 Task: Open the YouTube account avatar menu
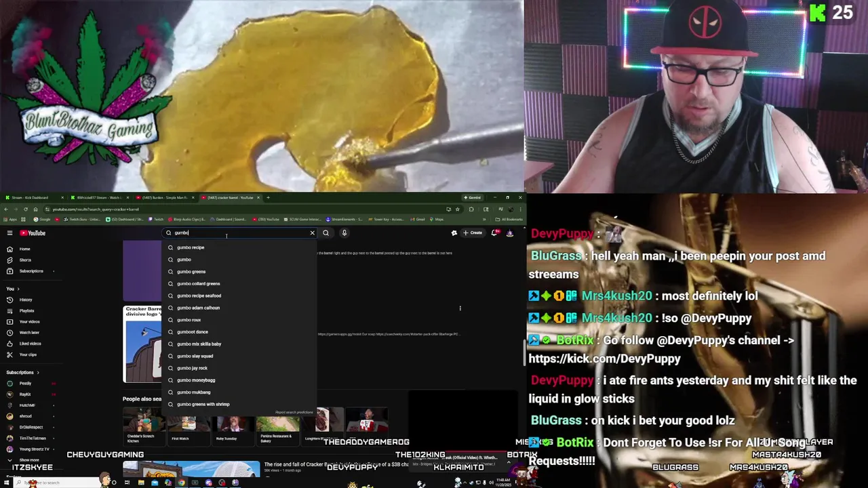pos(509,233)
